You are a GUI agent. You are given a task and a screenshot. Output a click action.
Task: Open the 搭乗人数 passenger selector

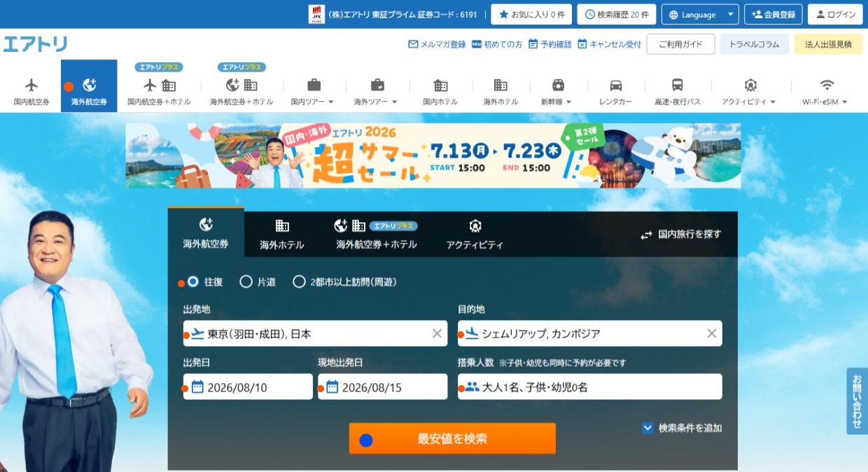coord(589,387)
